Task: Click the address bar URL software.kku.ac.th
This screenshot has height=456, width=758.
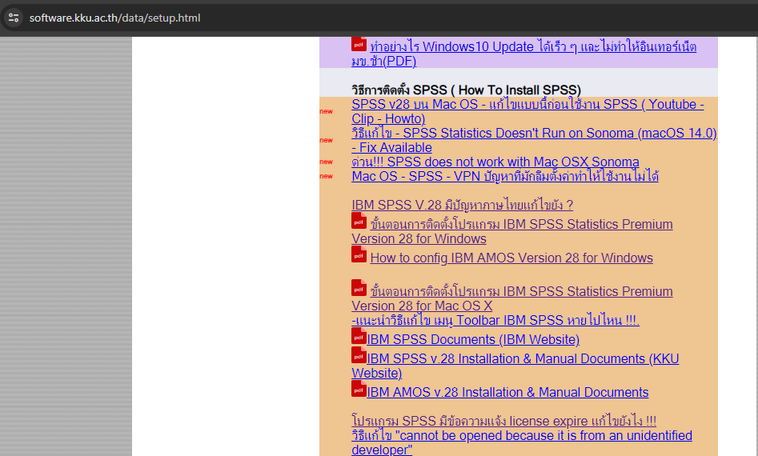Action: pos(115,18)
